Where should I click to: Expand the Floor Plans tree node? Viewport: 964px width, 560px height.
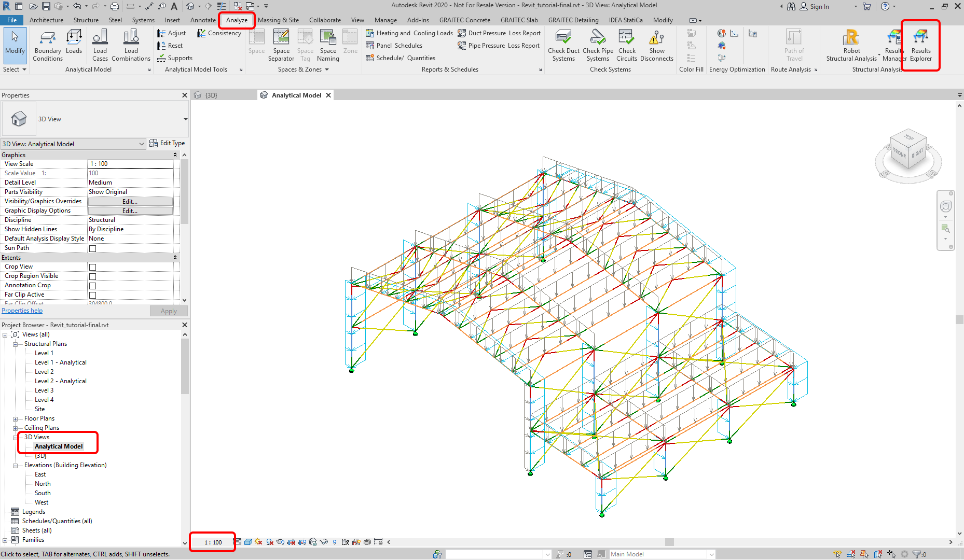coord(16,419)
